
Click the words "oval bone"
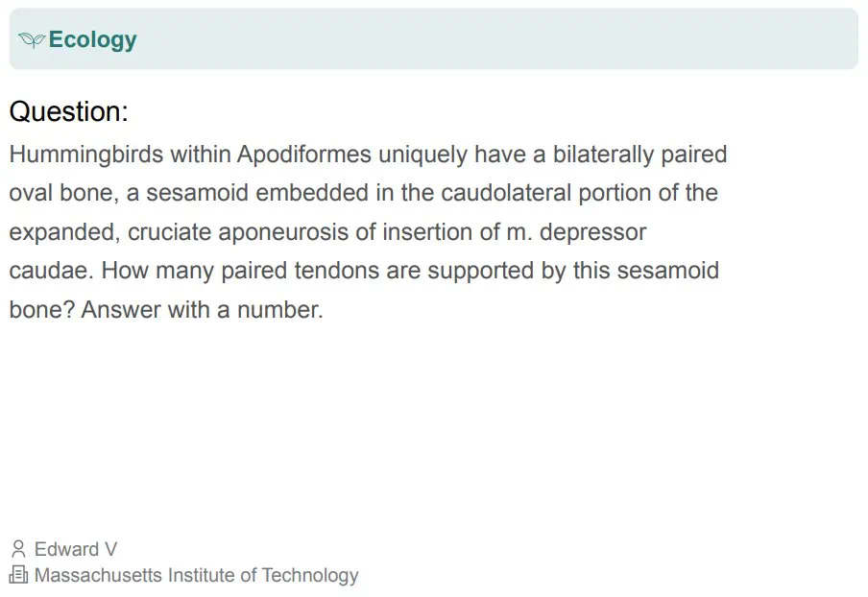click(62, 193)
